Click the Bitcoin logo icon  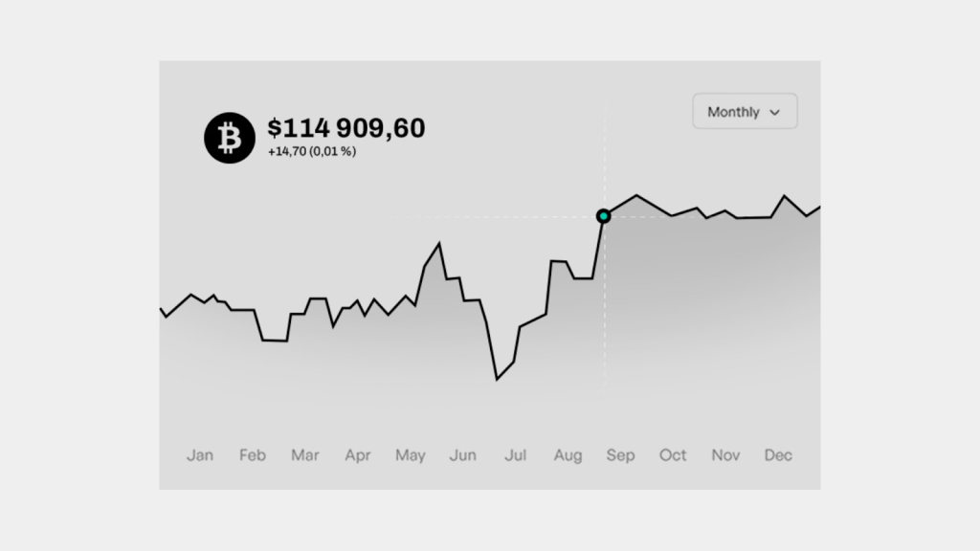[230, 138]
